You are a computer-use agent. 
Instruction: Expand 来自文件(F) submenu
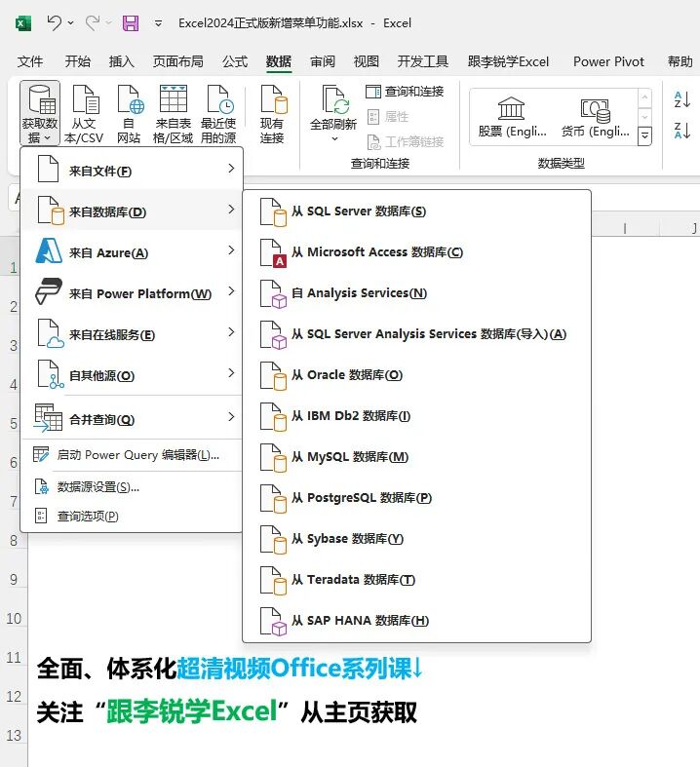pyautogui.click(x=132, y=169)
